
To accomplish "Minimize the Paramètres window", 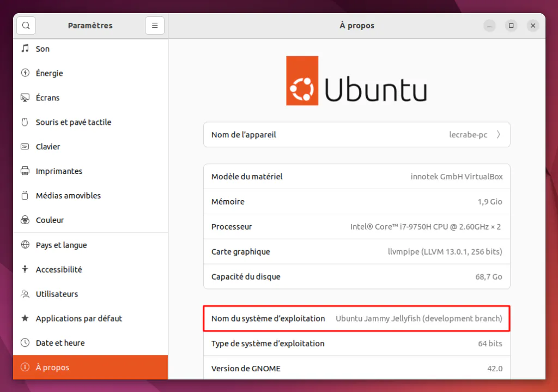I will pos(490,26).
